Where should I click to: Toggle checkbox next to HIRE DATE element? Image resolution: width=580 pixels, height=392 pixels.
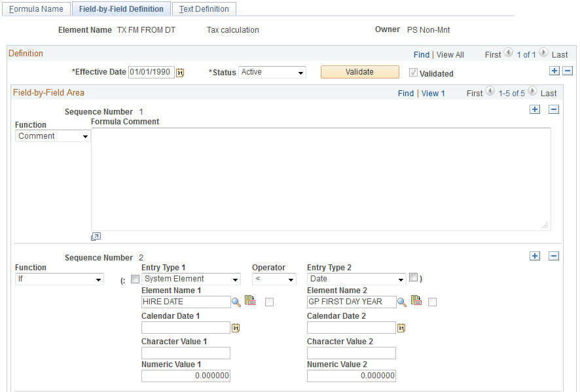269,302
